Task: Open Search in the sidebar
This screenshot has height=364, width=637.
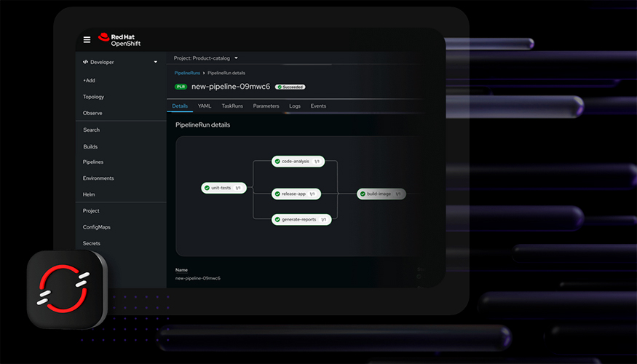Action: pyautogui.click(x=92, y=130)
